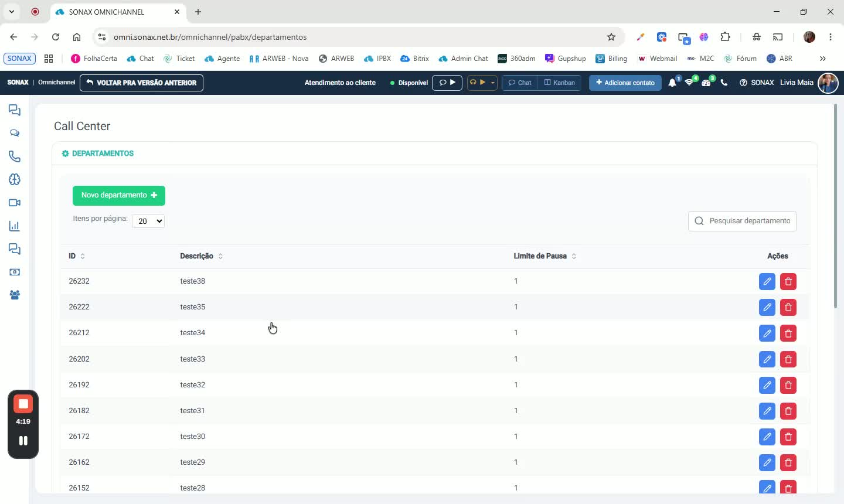This screenshot has width=844, height=504.
Task: Click Novo departamento button
Action: [x=119, y=195]
